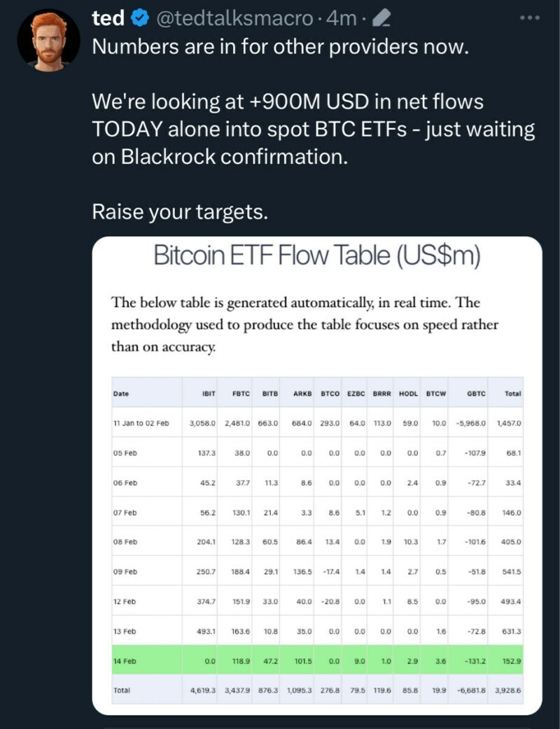Open the three-dot more options menu
The image size is (560, 729).
(x=530, y=19)
